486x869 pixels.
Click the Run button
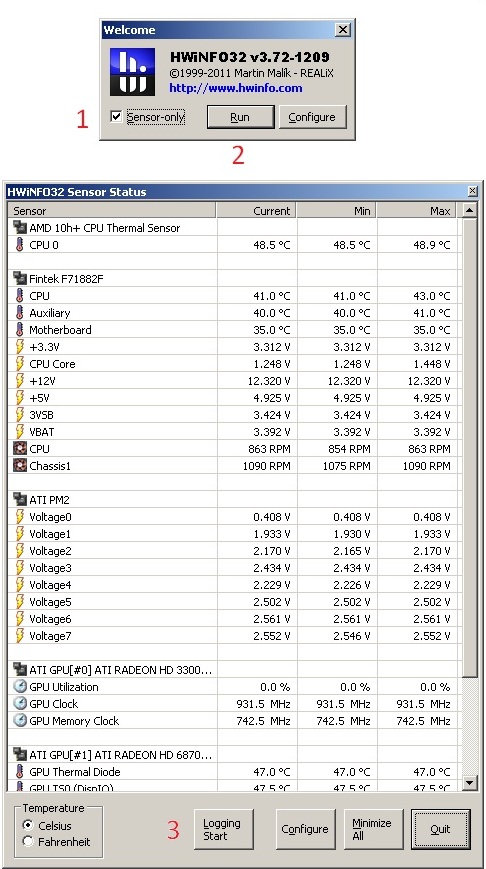(x=241, y=117)
